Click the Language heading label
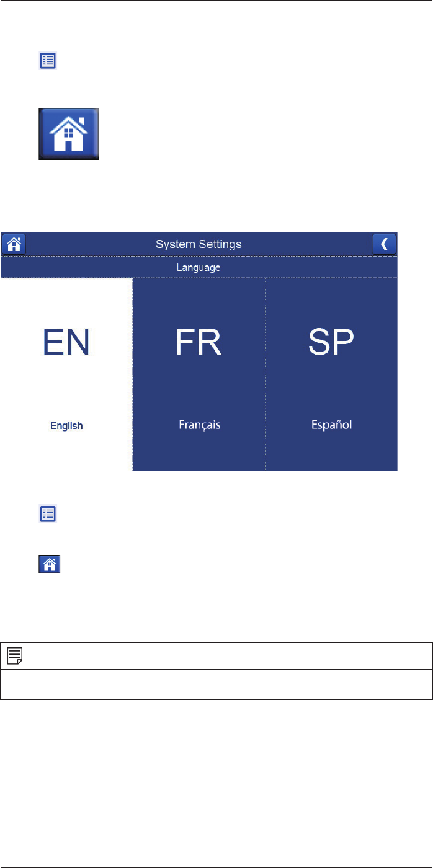 coord(199,268)
